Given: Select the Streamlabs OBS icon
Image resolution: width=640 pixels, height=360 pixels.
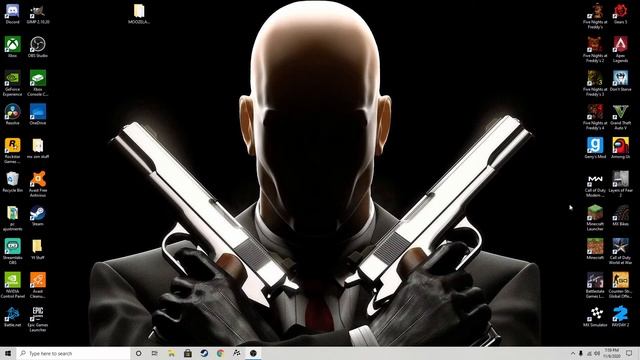Looking at the screenshot, I should click(x=12, y=251).
